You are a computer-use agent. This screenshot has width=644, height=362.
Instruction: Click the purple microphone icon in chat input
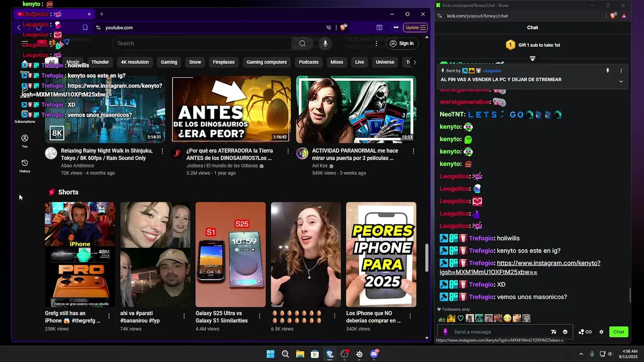445,332
